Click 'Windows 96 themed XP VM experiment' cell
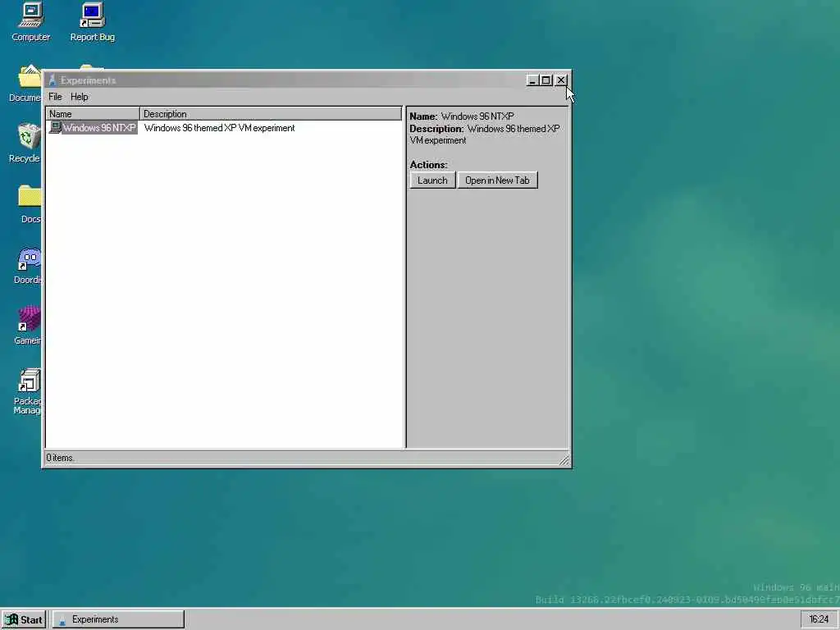The width and height of the screenshot is (840, 630). [x=219, y=128]
